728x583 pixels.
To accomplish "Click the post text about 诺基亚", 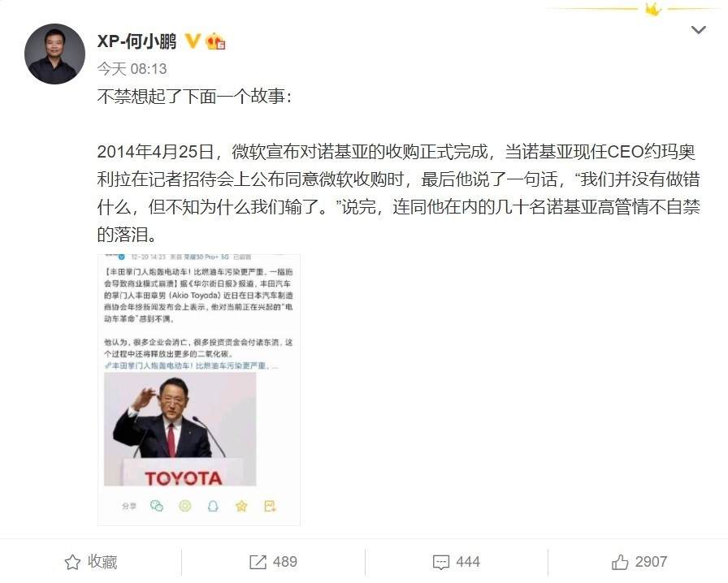I will 398,193.
